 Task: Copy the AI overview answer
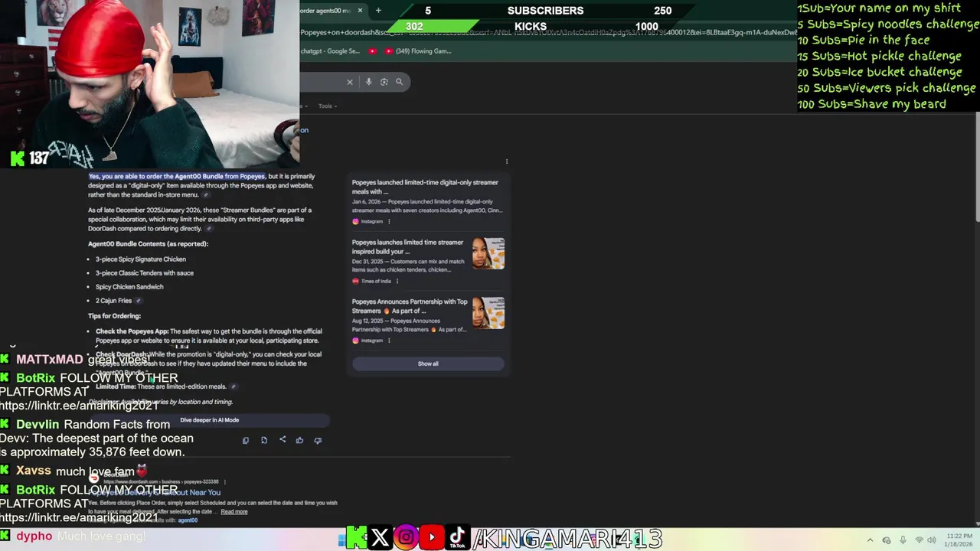[246, 441]
